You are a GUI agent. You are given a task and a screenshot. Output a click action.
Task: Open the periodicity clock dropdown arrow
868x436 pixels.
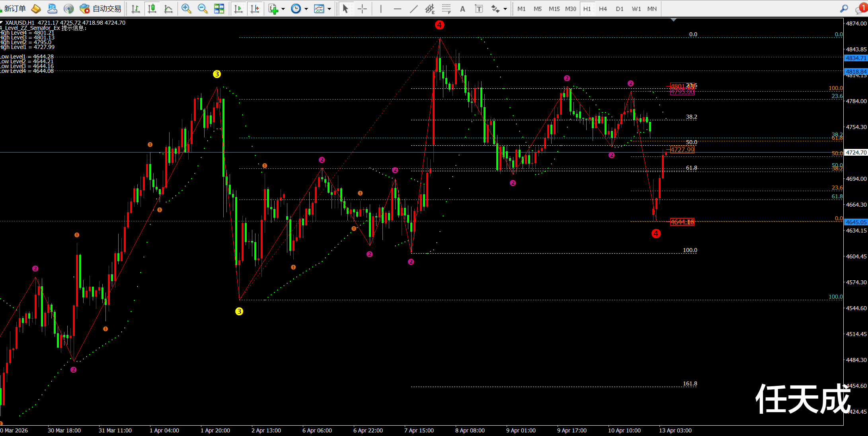pos(306,9)
